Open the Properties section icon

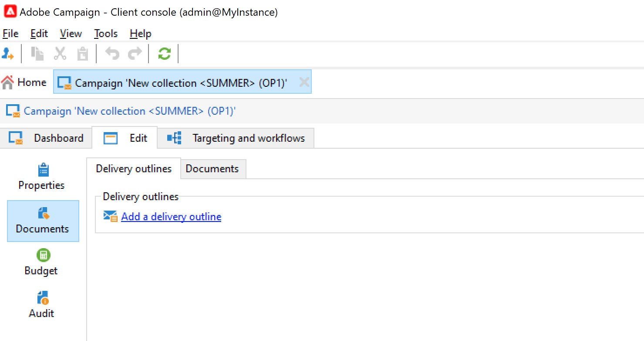tap(43, 170)
